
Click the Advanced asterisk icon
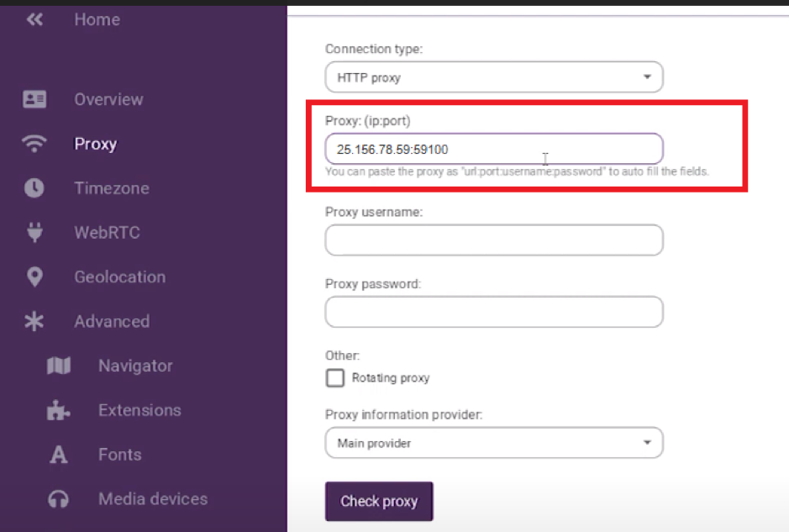click(x=34, y=321)
